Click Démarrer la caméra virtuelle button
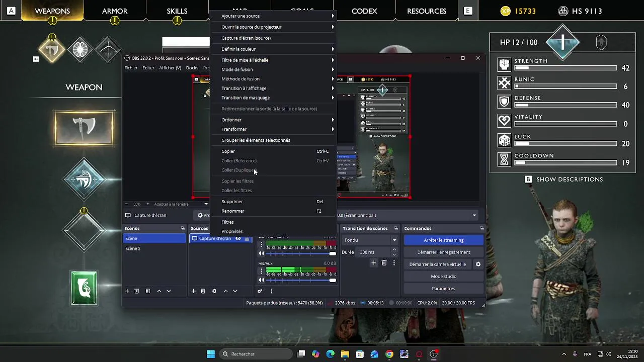Screen dimensions: 644x362 click(x=438, y=264)
